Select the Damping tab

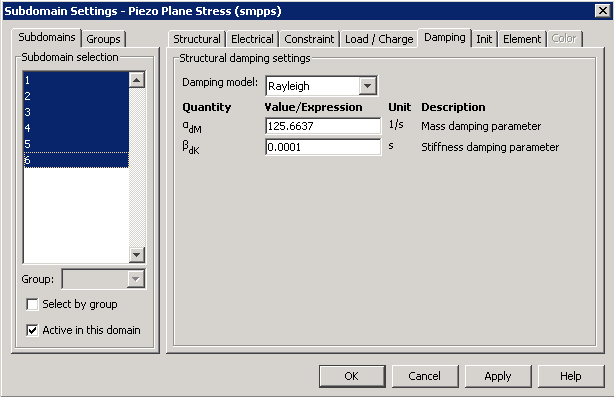445,38
